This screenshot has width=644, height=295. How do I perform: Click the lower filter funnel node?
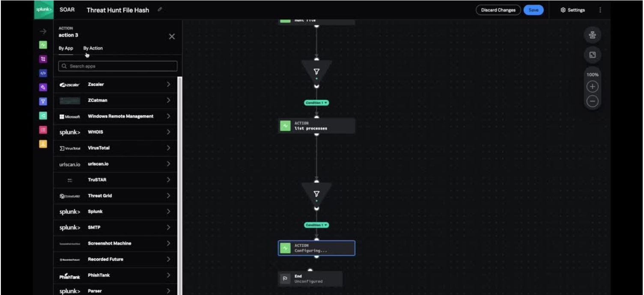tap(316, 194)
